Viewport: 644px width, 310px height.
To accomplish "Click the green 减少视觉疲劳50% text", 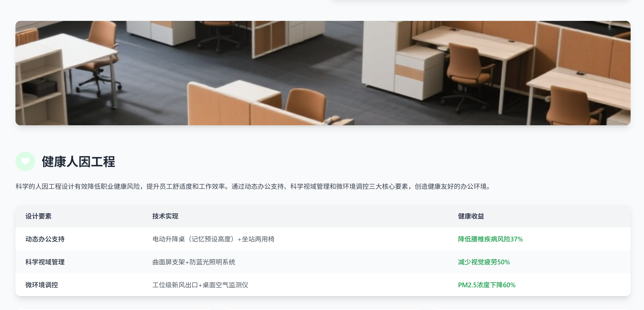I will [484, 262].
